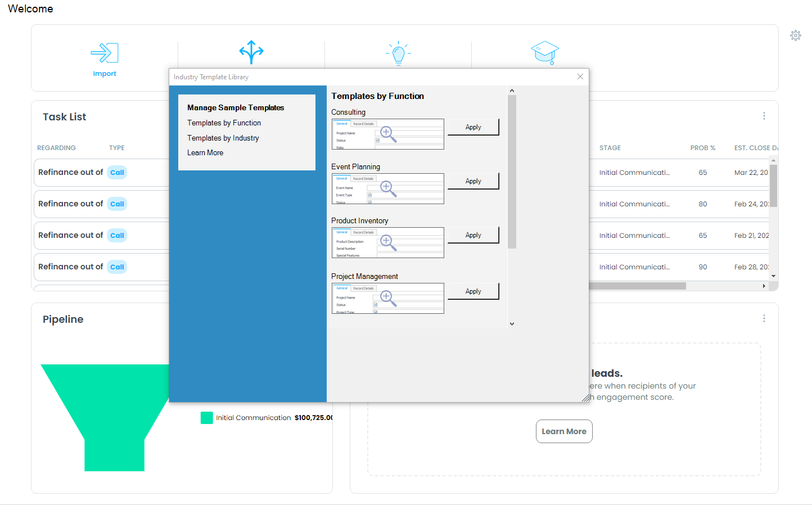The width and height of the screenshot is (812, 505).
Task: Click the Call tag in third task row
Action: 117,236
